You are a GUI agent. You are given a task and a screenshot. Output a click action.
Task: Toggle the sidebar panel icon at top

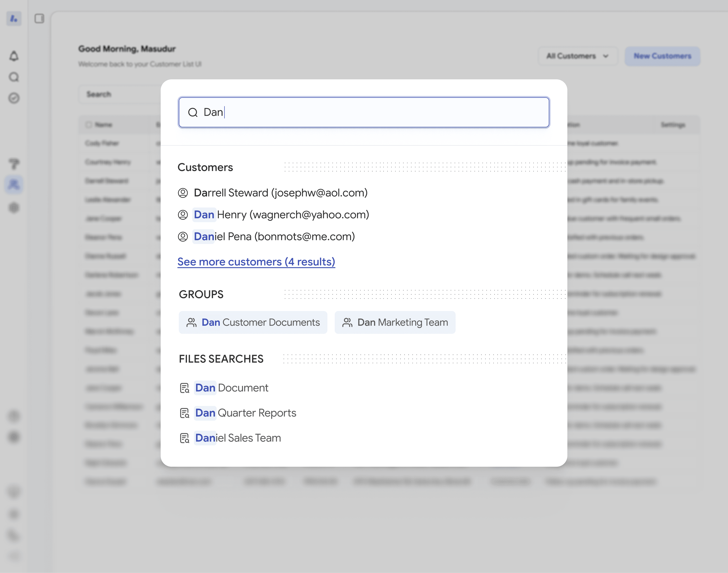(x=39, y=18)
